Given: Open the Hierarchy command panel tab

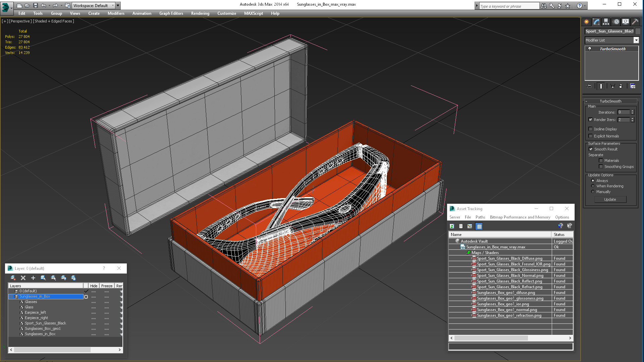Looking at the screenshot, I should [x=606, y=22].
